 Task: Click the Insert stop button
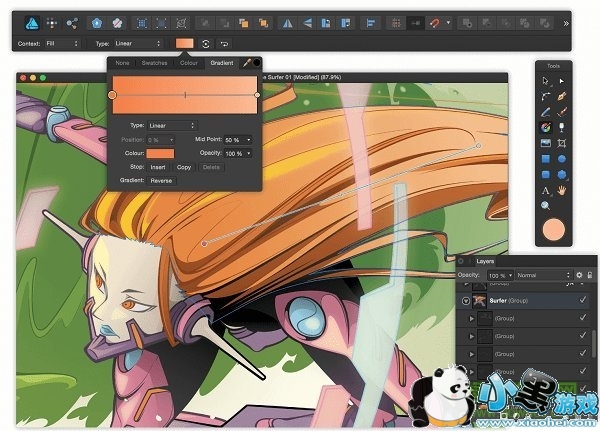(158, 167)
